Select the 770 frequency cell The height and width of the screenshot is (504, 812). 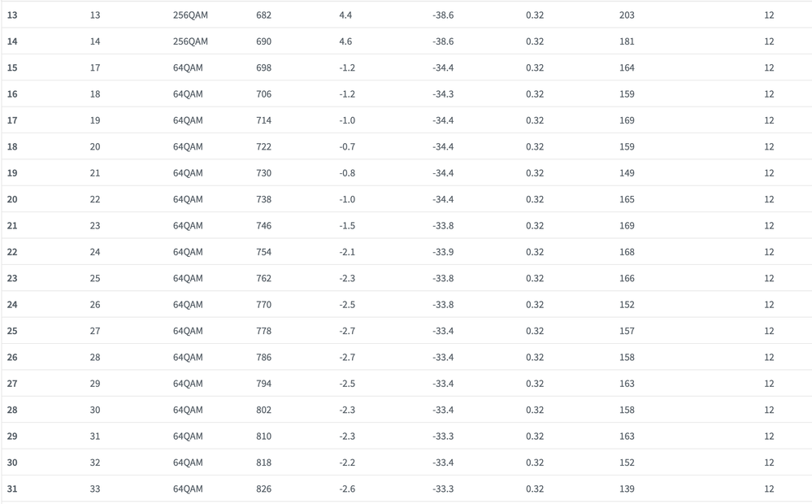[x=263, y=305]
